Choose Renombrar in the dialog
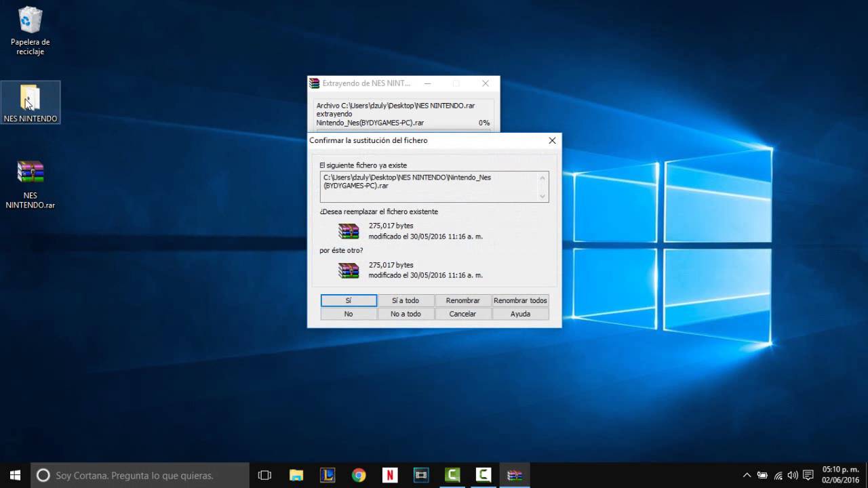 click(x=463, y=300)
